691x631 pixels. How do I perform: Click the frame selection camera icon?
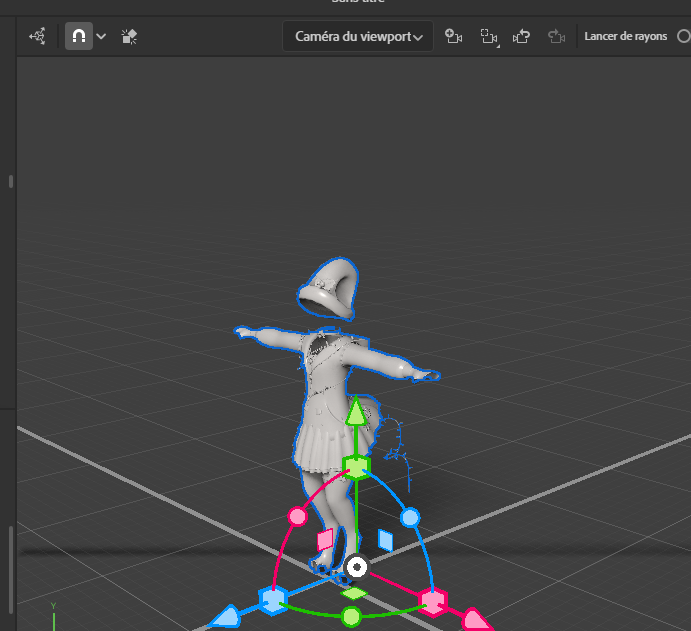tap(489, 37)
